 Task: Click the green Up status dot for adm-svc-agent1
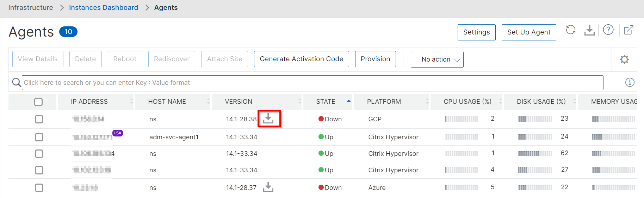click(321, 137)
